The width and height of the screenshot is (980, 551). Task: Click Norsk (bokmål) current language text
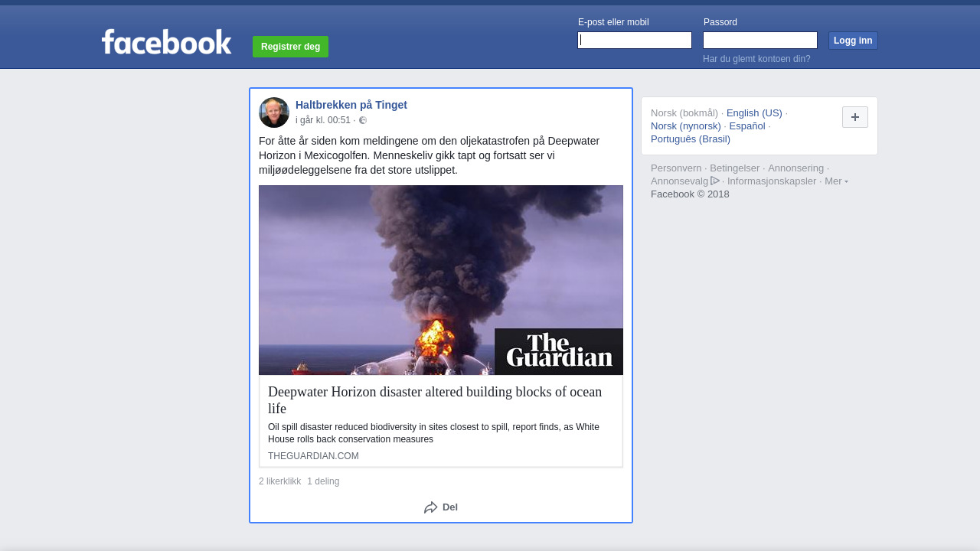684,113
